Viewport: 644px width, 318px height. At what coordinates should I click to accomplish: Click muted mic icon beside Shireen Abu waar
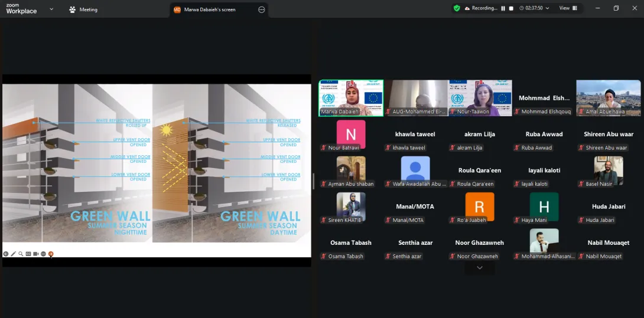tap(581, 147)
